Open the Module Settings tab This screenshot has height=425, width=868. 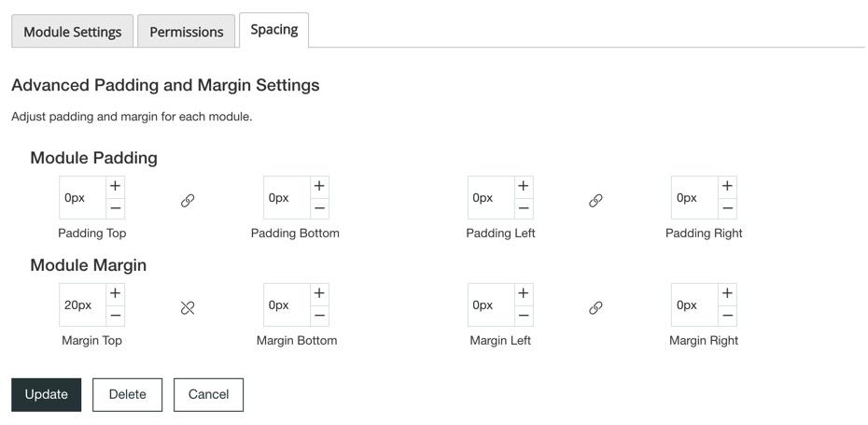[73, 32]
